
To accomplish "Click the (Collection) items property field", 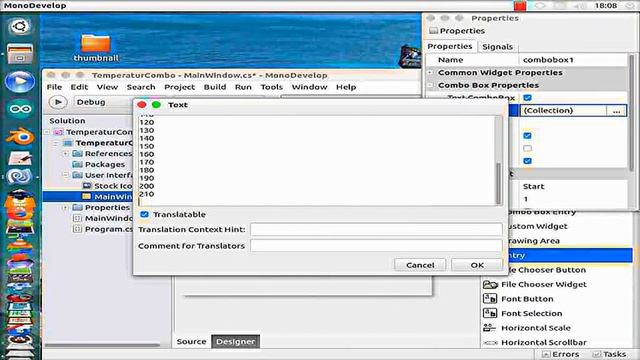I will tap(563, 111).
